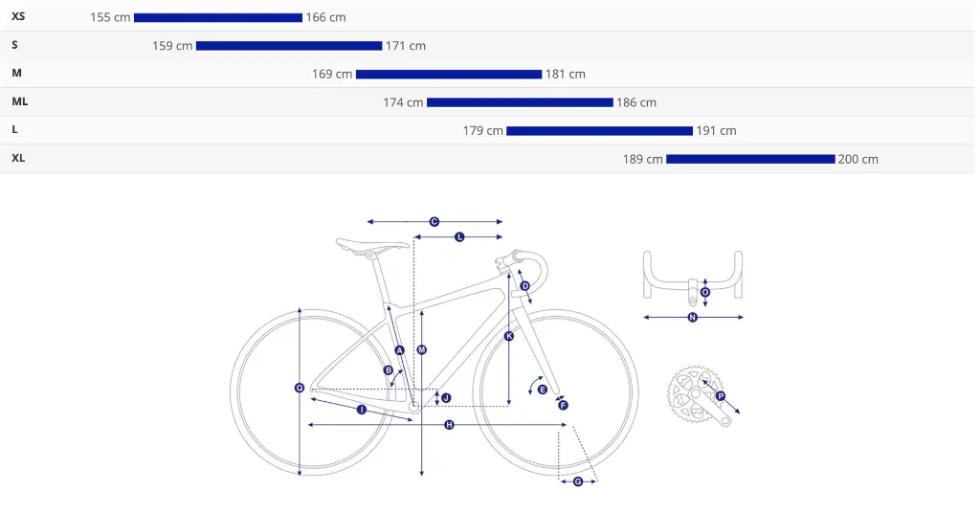980x513 pixels.
Task: Select the XL height range bar
Action: pos(750,159)
